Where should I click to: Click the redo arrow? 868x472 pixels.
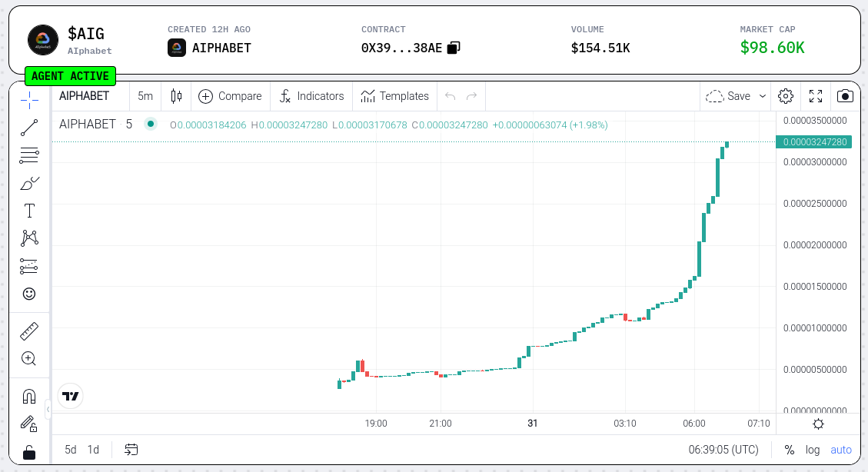[x=471, y=96]
